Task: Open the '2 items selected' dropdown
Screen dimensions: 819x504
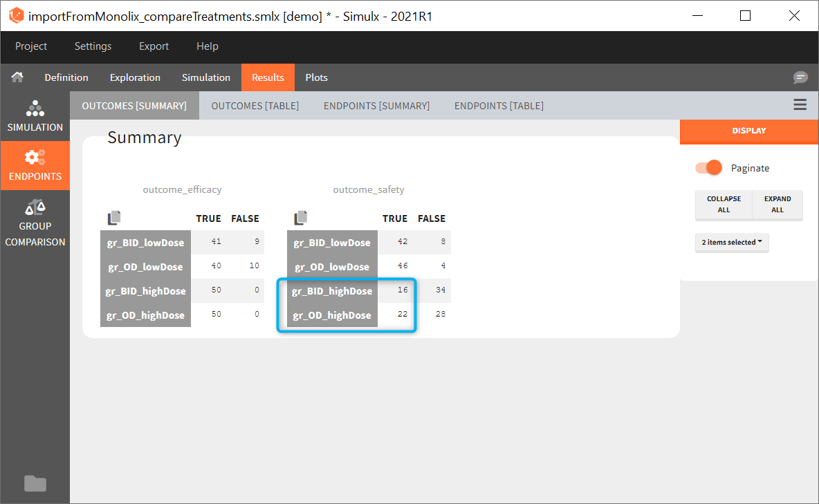Action: click(732, 243)
